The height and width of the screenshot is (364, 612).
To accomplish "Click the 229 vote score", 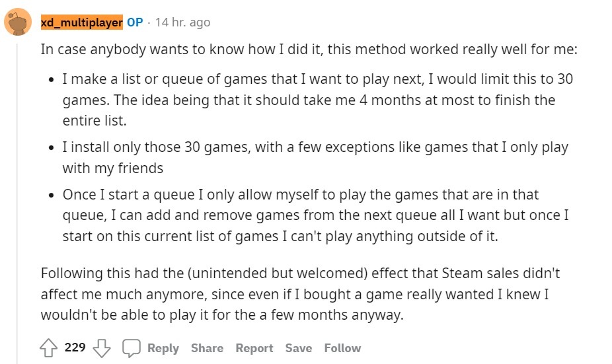I will pos(75,347).
